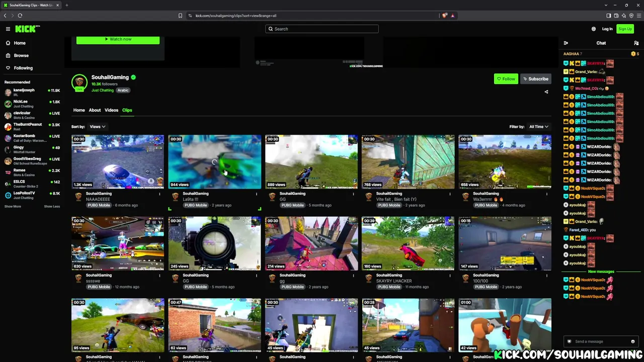Open options menu for SKAYRY LHACKER clip
The height and width of the screenshot is (362, 644).
(450, 275)
